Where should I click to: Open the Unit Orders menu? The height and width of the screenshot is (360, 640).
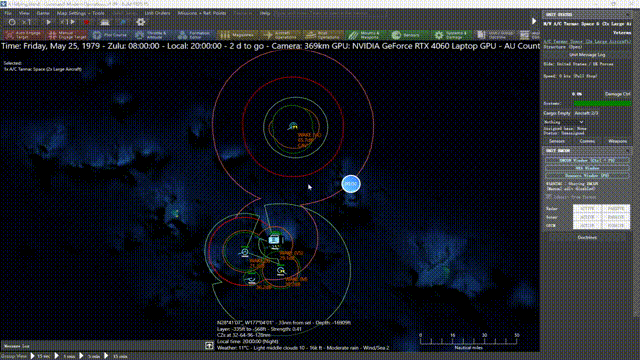point(157,13)
